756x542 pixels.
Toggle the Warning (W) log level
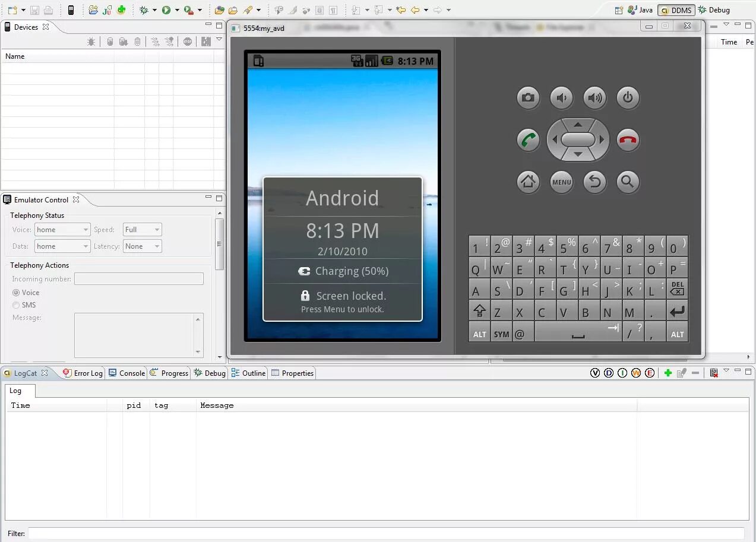point(636,373)
